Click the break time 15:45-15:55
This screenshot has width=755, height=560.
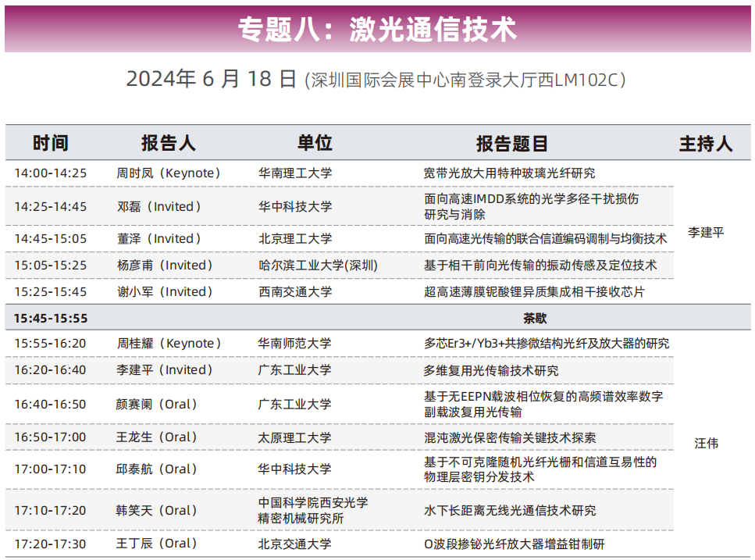click(51, 319)
